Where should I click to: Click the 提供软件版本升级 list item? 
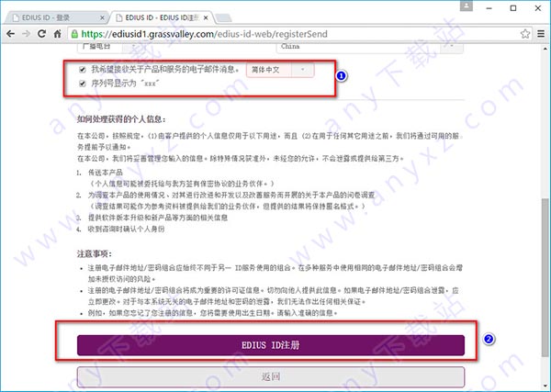pos(158,218)
